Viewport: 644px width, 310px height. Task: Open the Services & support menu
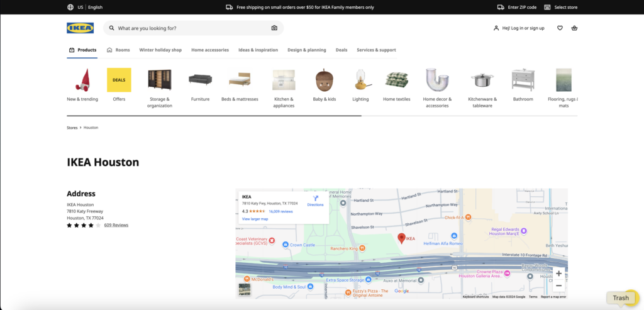pos(376,50)
